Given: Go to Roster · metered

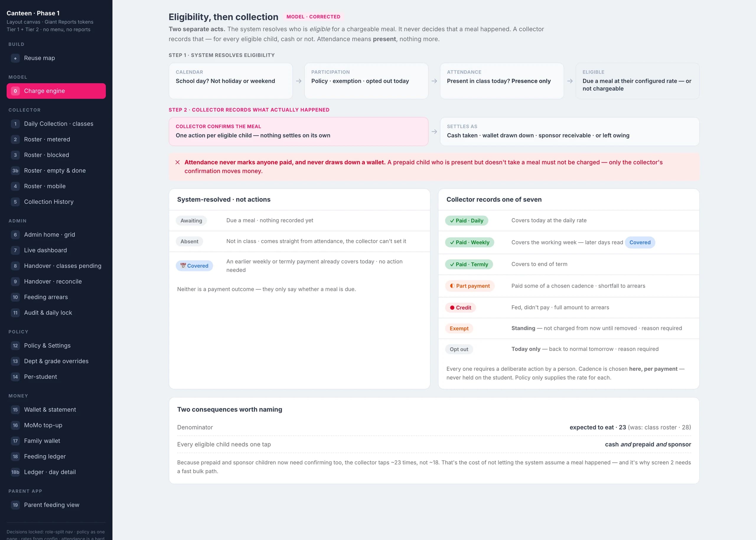Looking at the screenshot, I should [x=56, y=139].
